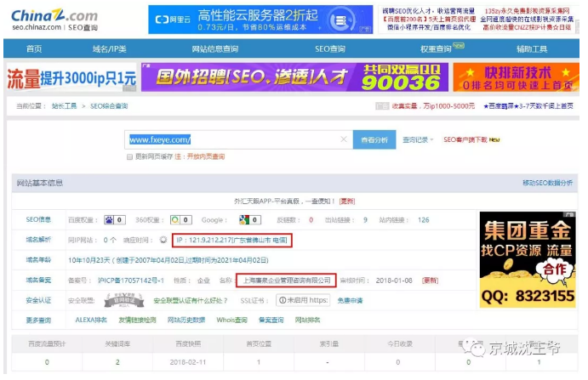Open the 网站信息查询 menu
The image size is (588, 380).
215,48
